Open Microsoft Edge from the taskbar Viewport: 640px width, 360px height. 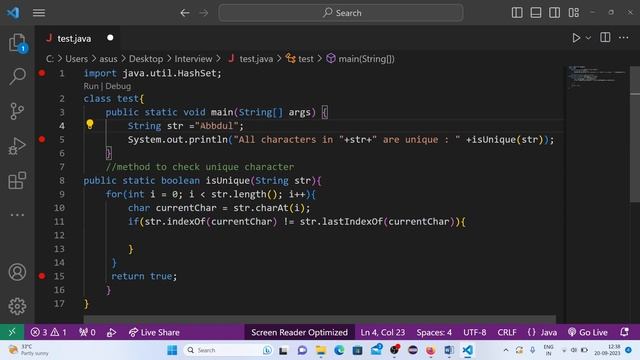pyautogui.click(x=339, y=350)
